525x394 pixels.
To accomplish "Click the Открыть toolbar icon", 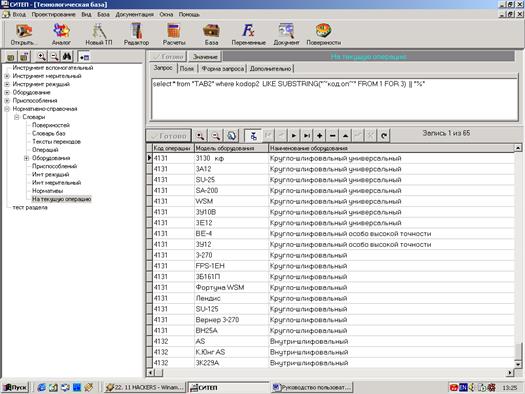I will pyautogui.click(x=23, y=34).
